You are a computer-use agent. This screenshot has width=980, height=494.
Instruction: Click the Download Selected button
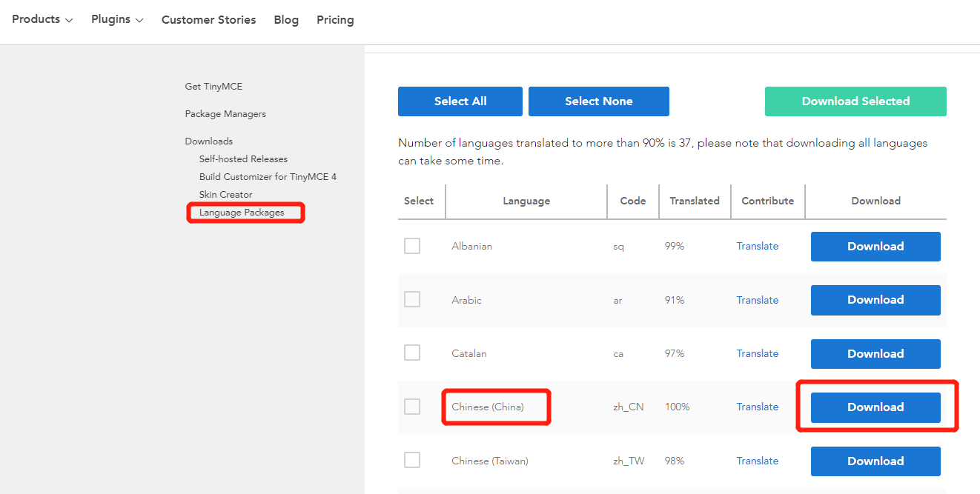855,101
